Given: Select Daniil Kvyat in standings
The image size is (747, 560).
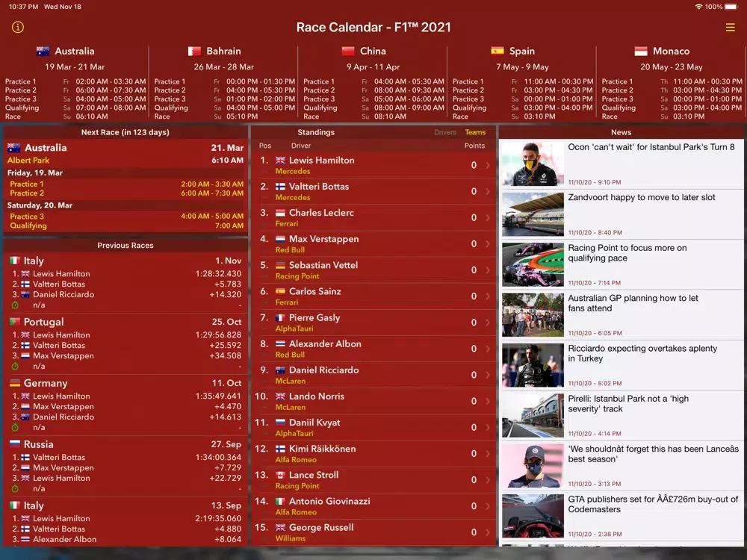Looking at the screenshot, I should [373, 427].
